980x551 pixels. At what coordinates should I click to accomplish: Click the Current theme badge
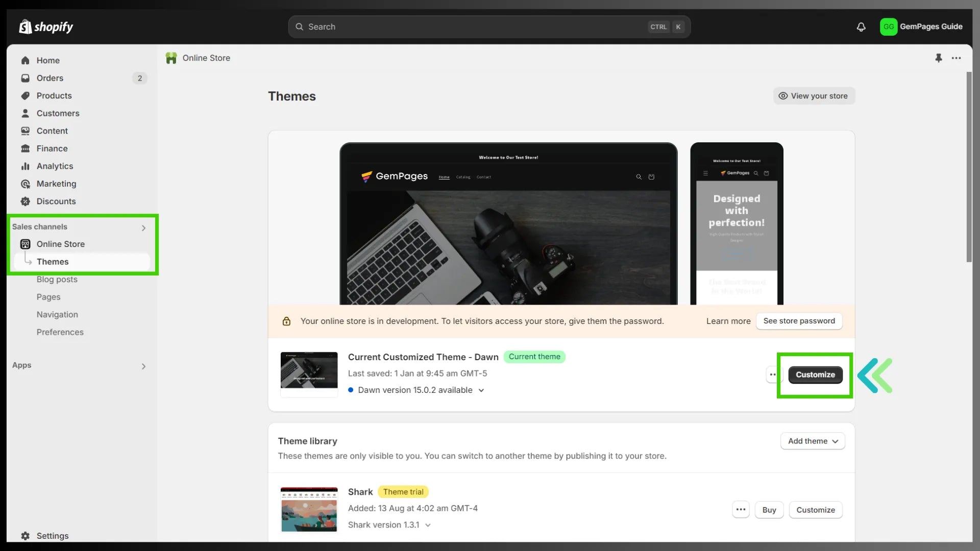pyautogui.click(x=534, y=357)
